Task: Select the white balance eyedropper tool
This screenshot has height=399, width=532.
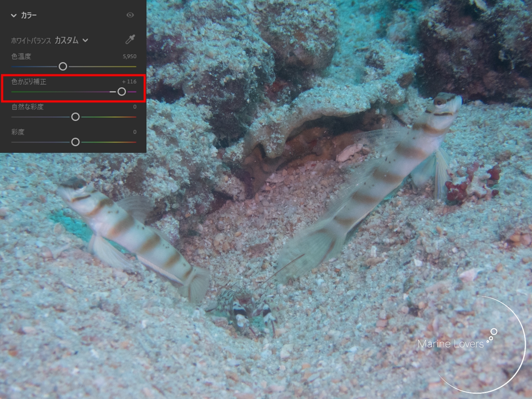Action: click(x=130, y=39)
